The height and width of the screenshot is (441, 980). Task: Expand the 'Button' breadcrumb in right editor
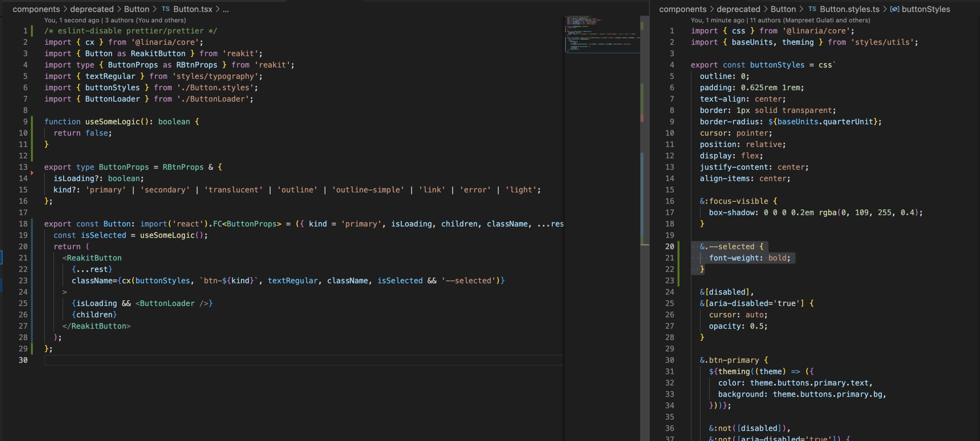(783, 9)
